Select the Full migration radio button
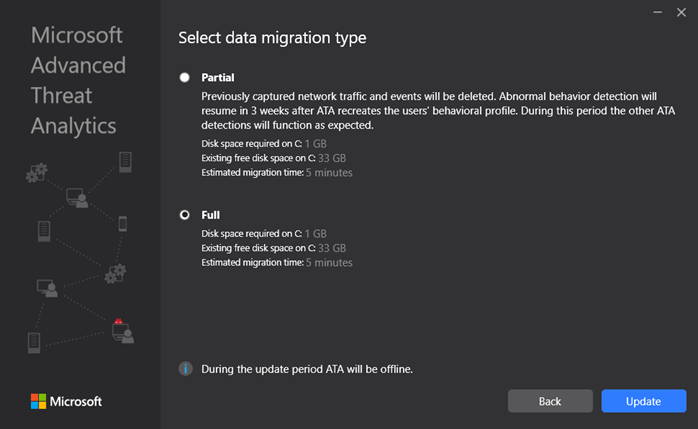The height and width of the screenshot is (429, 698). point(184,215)
